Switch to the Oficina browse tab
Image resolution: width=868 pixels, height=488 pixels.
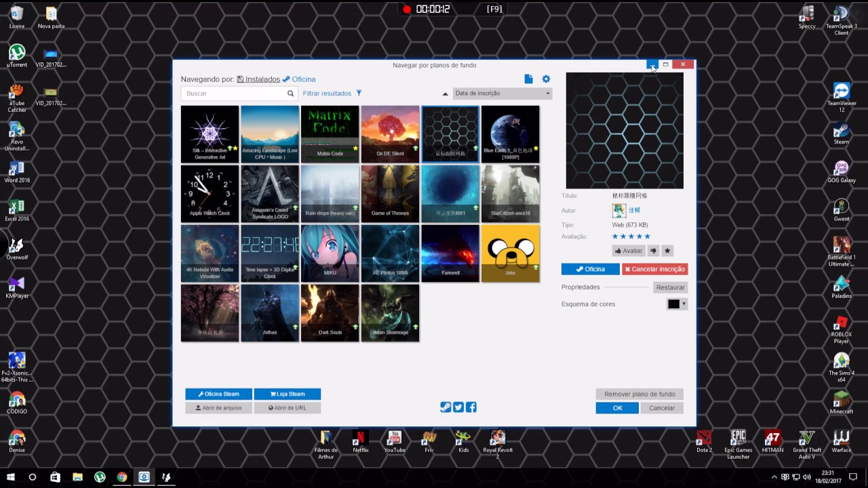point(299,79)
